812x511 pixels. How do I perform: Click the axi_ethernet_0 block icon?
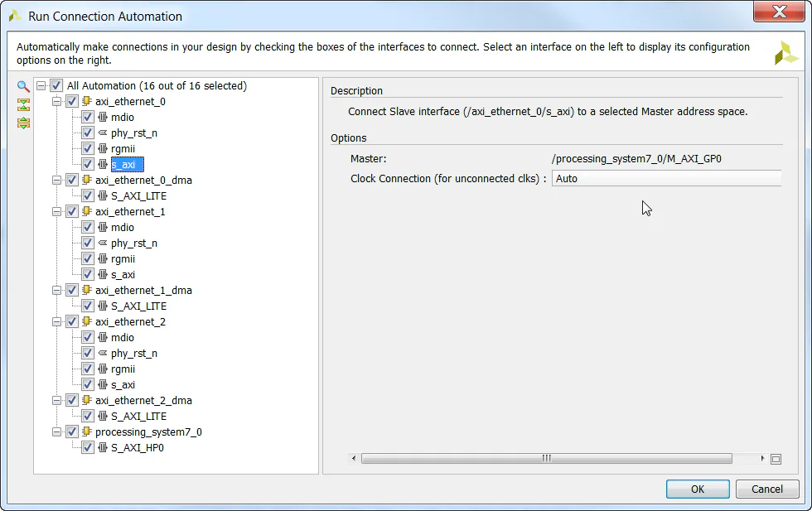86,101
